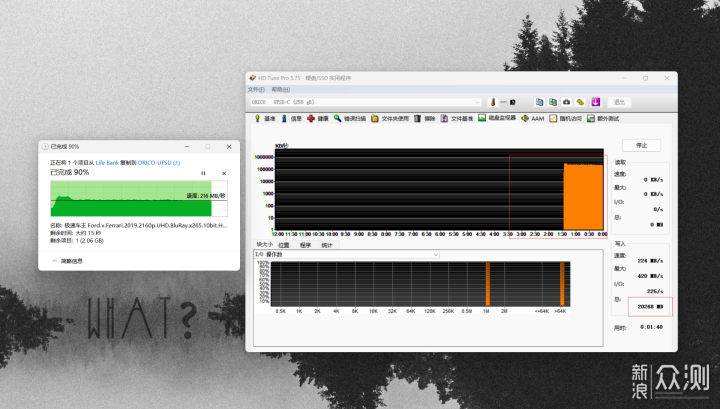Switch to the 位置 position sub-tab
This screenshot has width=720, height=409.
tap(284, 245)
